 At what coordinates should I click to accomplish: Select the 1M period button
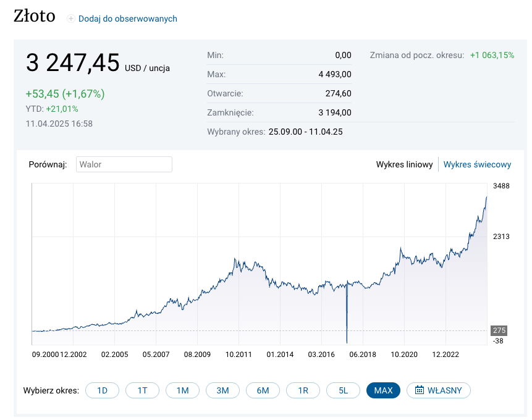coord(182,390)
